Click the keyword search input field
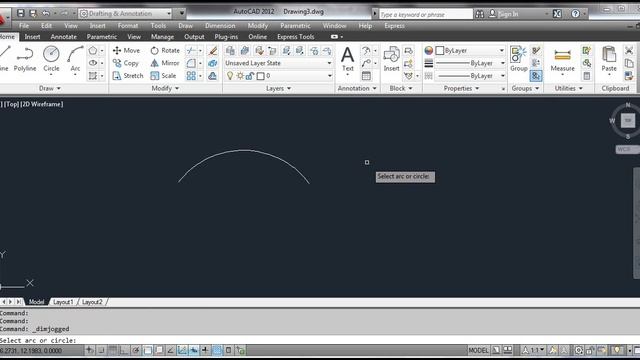640x360 pixels. 425,14
